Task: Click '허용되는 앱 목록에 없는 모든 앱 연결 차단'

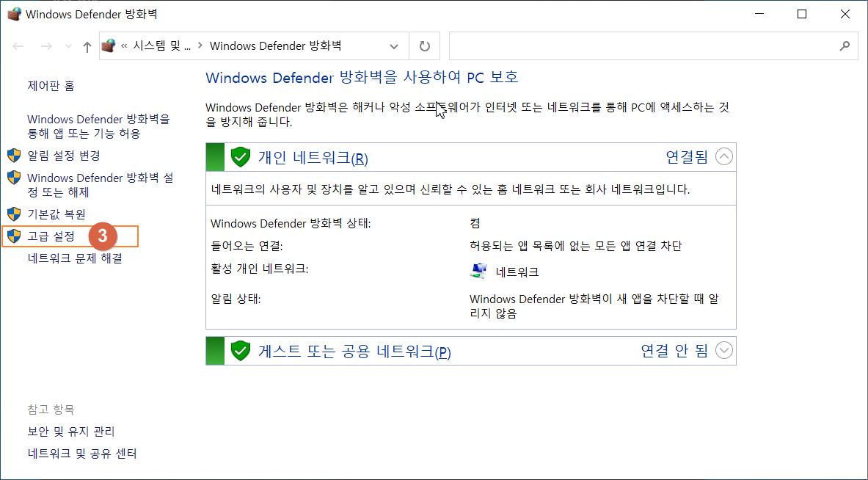Action: (x=576, y=246)
